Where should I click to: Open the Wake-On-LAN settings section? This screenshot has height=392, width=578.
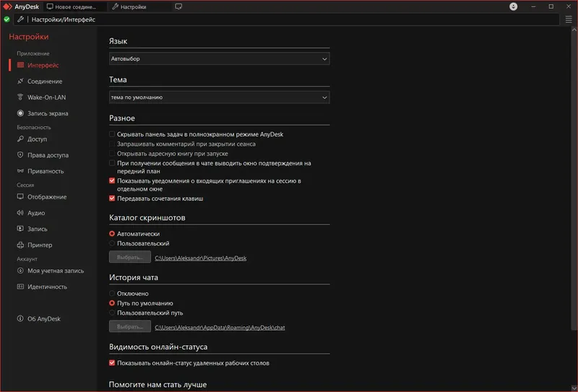(x=46, y=97)
